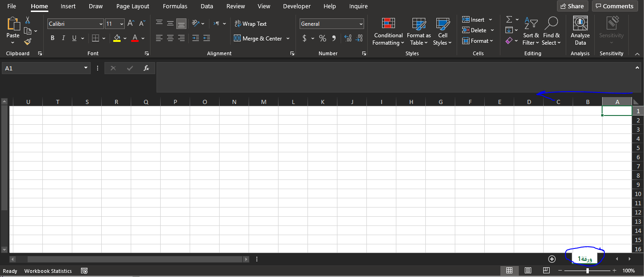
Task: Decrease indent in Alignment group
Action: point(196,38)
